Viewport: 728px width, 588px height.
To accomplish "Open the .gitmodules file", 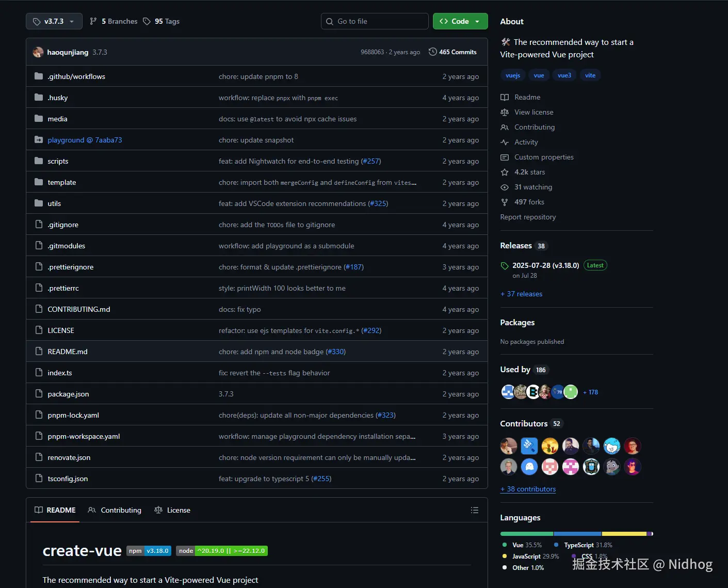I will (67, 246).
